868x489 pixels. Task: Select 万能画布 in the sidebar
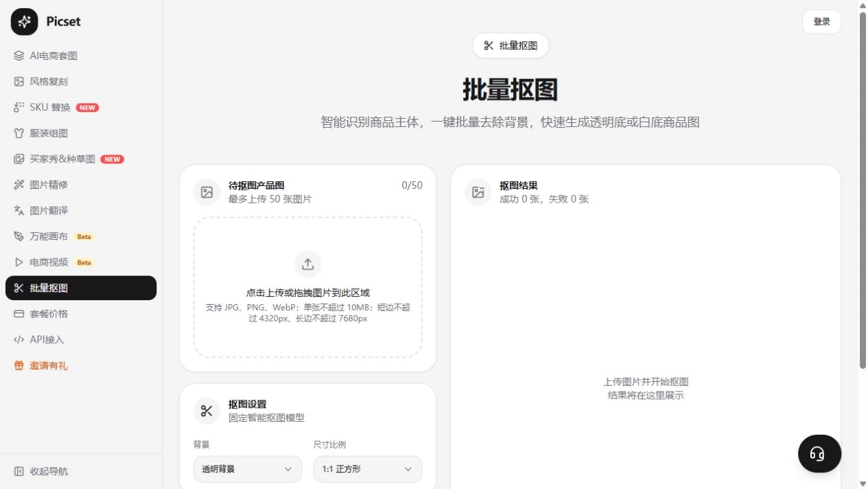81,236
